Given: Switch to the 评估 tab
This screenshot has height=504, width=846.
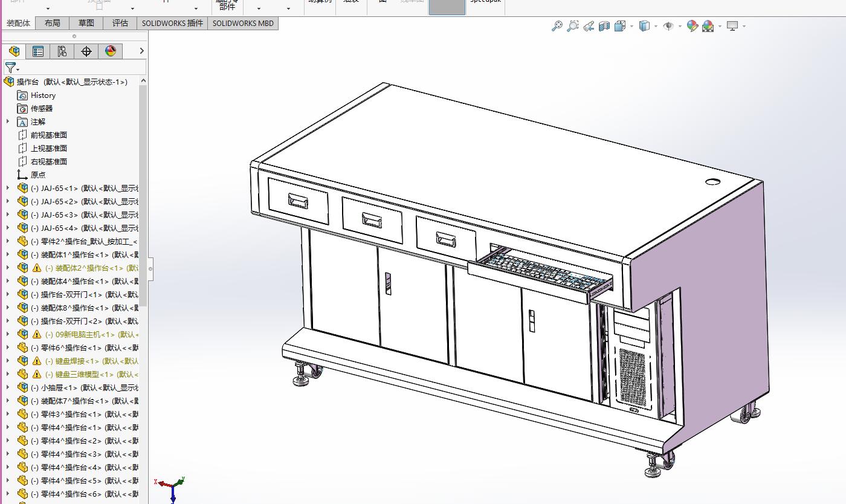Looking at the screenshot, I should coord(120,23).
